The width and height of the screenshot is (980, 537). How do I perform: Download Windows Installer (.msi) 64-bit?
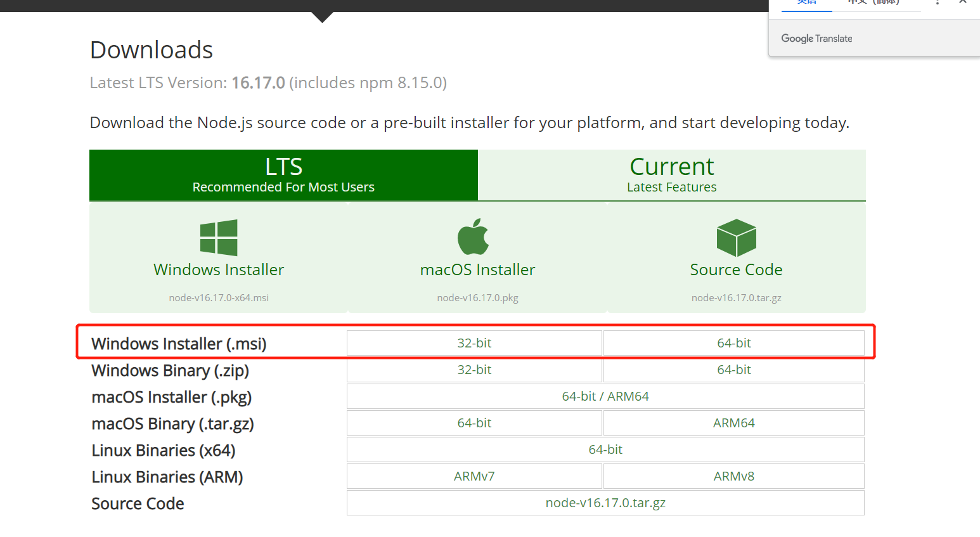point(734,343)
